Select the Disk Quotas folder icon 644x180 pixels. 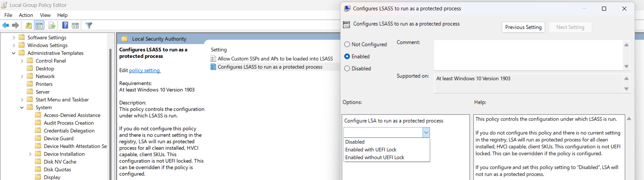38,169
